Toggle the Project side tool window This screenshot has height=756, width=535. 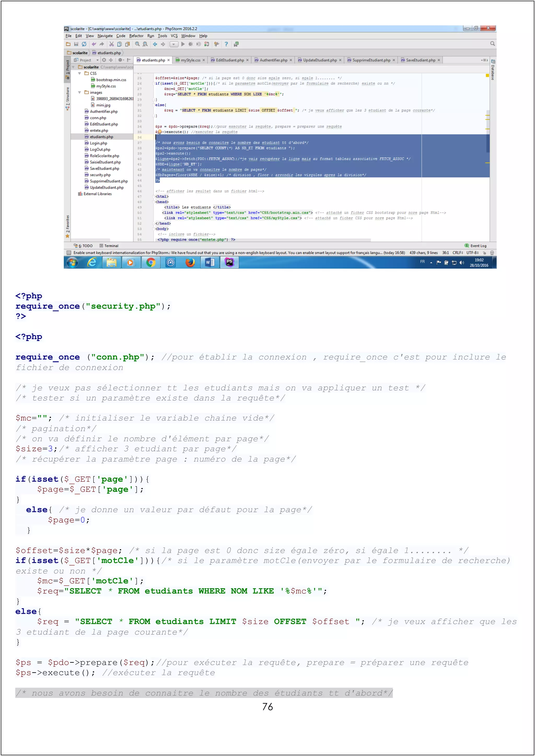point(67,69)
